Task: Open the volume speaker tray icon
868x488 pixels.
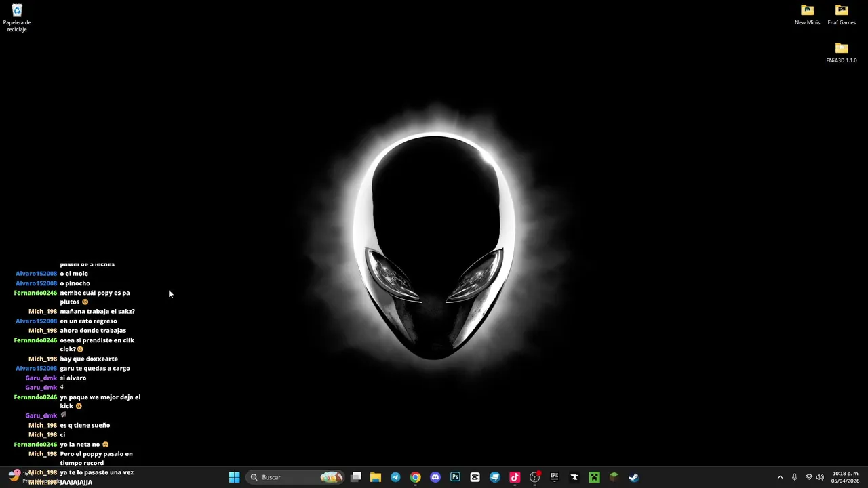Action: (821, 477)
